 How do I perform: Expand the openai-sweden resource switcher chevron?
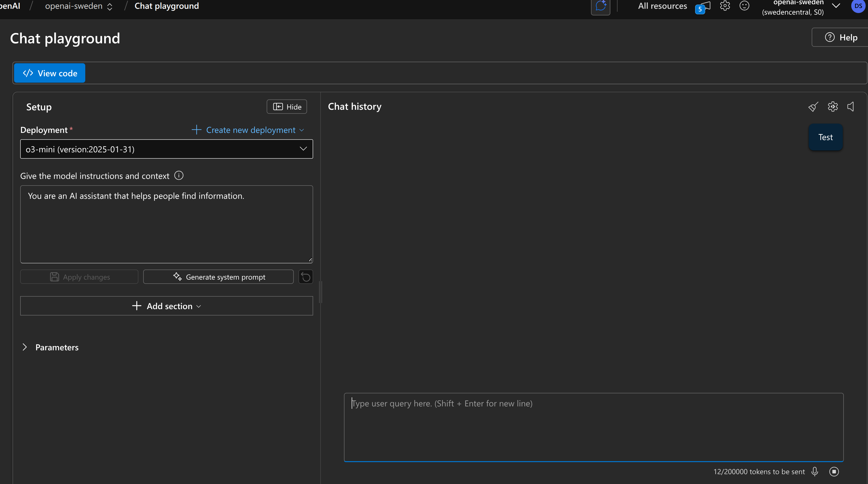(836, 6)
